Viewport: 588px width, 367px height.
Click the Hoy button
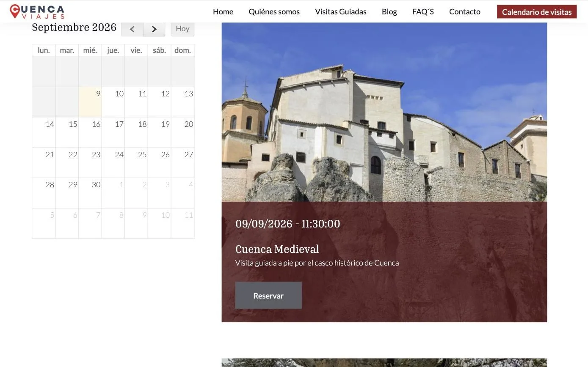[x=182, y=29]
